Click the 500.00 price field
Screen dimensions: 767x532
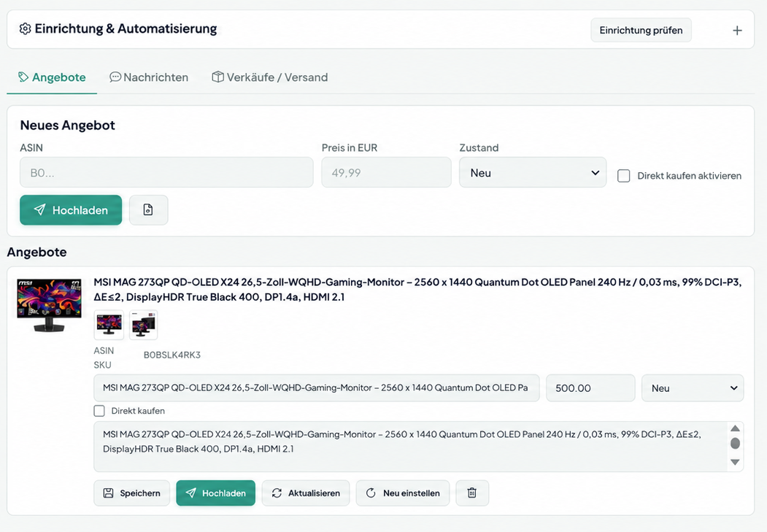(590, 388)
